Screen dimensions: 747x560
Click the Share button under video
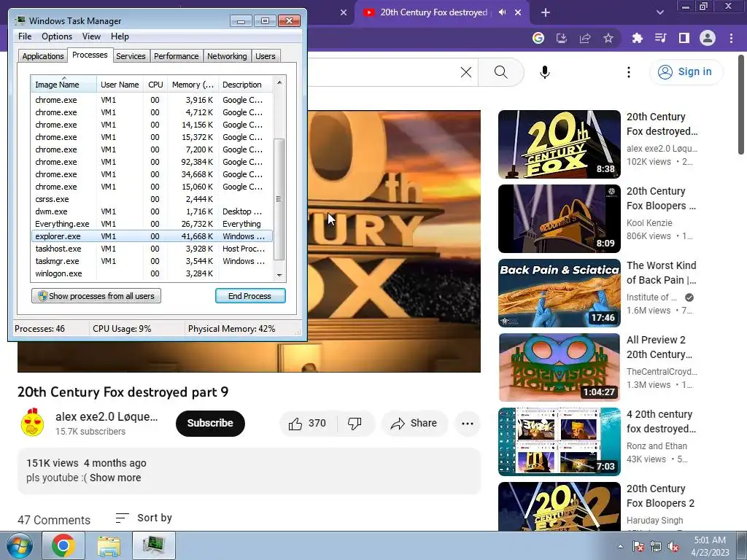(x=414, y=424)
